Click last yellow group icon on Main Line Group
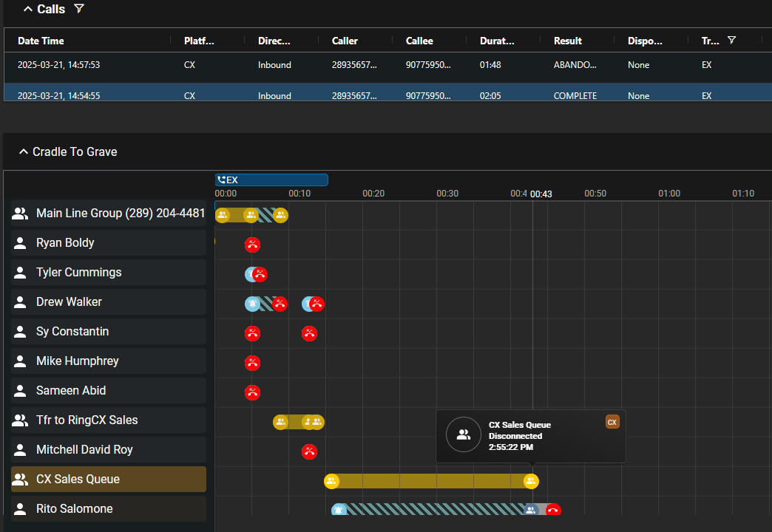 pyautogui.click(x=281, y=215)
